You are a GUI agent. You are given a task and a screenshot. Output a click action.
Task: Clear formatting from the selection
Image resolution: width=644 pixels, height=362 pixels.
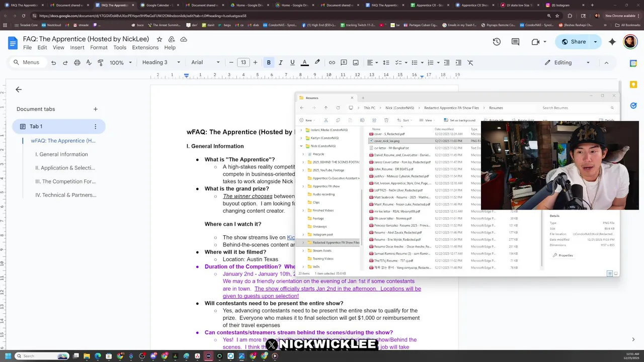pyautogui.click(x=470, y=62)
